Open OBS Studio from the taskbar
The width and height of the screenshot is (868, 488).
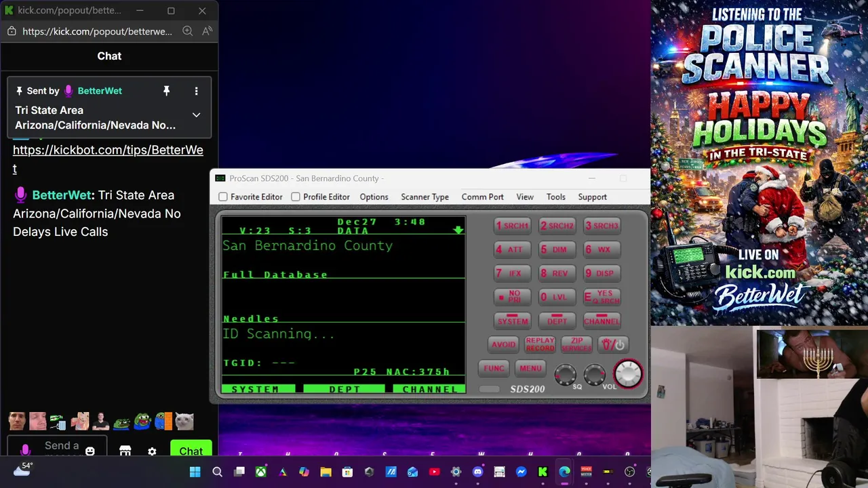pyautogui.click(x=629, y=472)
